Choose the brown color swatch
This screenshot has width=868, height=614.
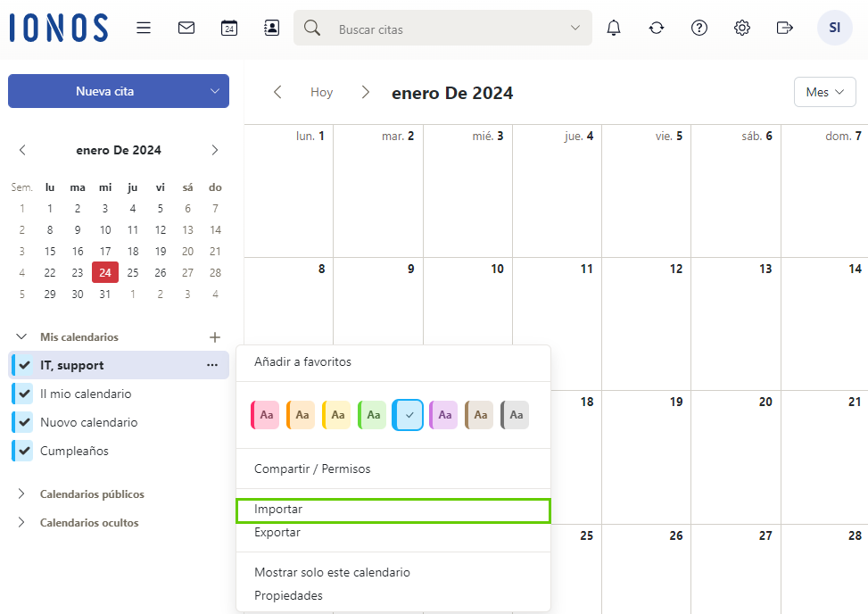click(479, 415)
